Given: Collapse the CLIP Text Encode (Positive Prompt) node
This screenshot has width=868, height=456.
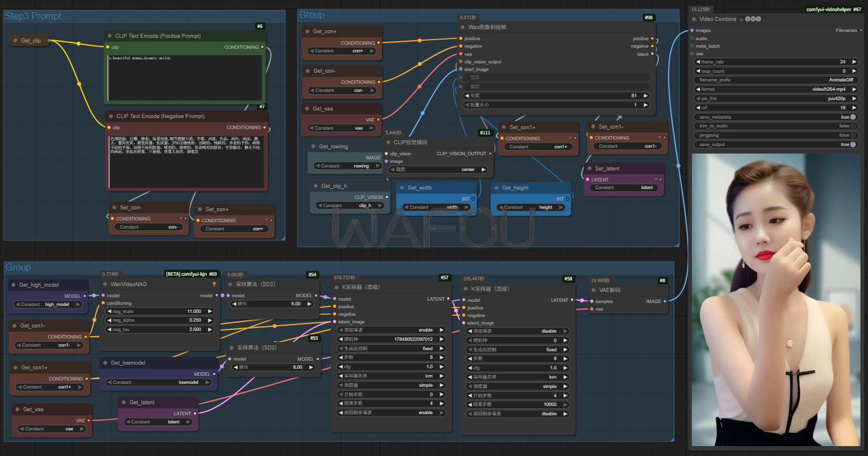Looking at the screenshot, I should 110,36.
